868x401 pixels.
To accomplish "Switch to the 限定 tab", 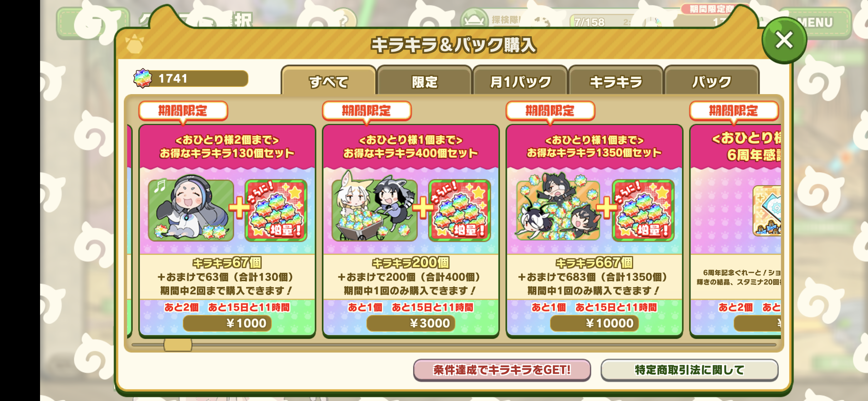I will coord(424,81).
